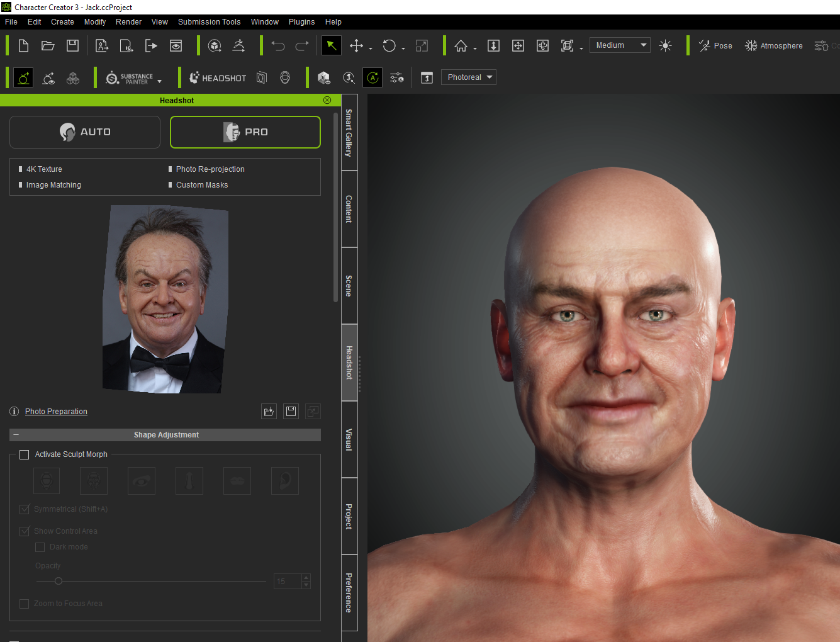Click the Home camera view icon
The height and width of the screenshot is (642, 840).
click(x=461, y=45)
